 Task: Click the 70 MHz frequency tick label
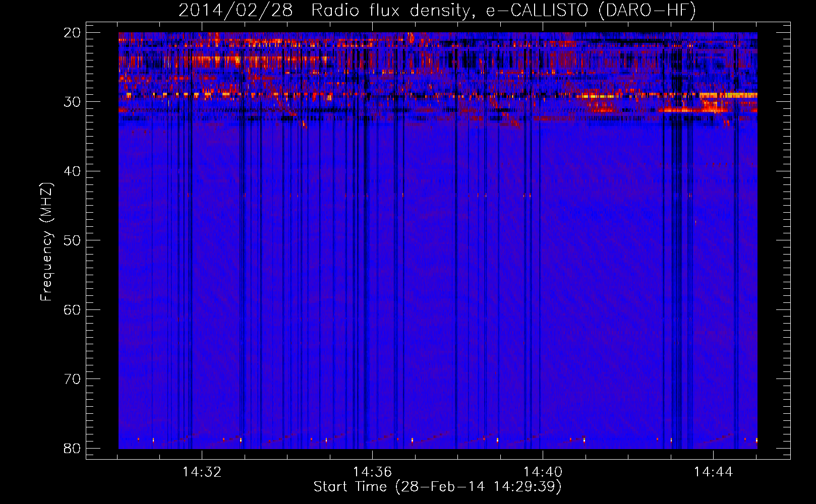[x=72, y=379]
